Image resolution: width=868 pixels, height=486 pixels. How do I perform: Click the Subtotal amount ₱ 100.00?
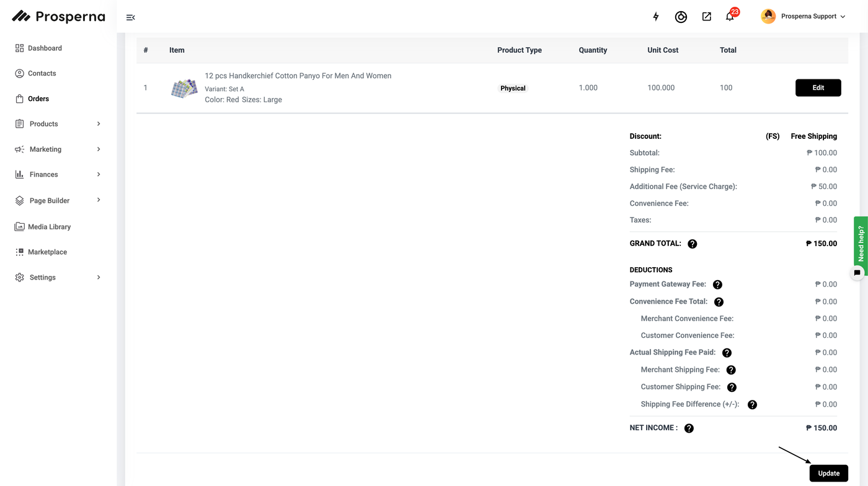tap(821, 153)
